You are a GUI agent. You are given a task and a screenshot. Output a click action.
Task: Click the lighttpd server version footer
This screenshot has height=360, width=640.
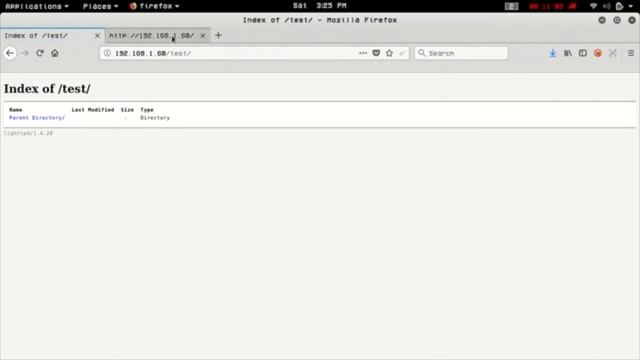[28, 133]
